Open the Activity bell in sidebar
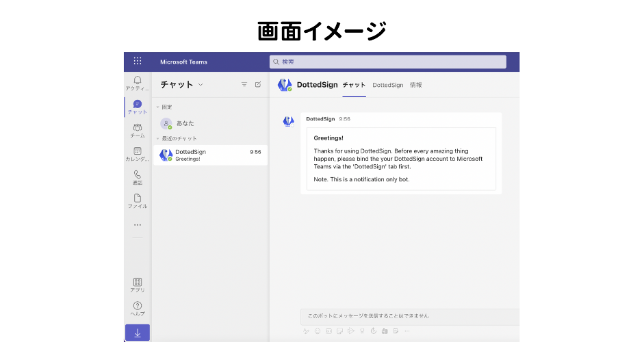644x362 pixels. [137, 83]
